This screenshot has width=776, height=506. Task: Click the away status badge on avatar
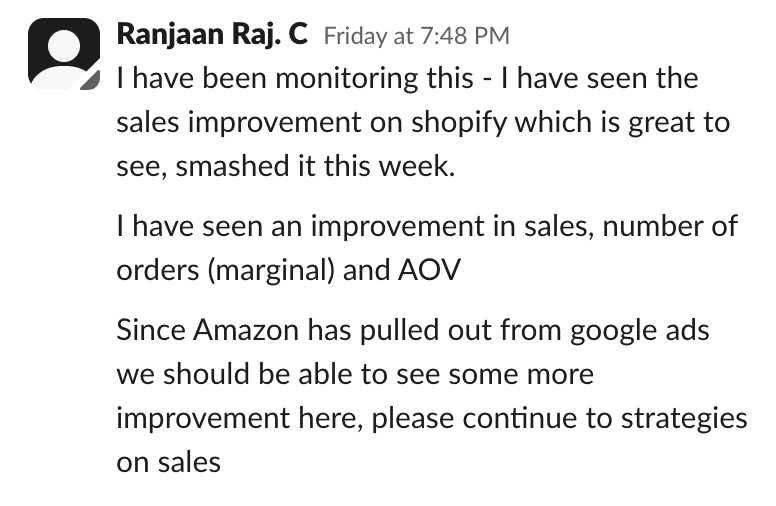pos(91,81)
